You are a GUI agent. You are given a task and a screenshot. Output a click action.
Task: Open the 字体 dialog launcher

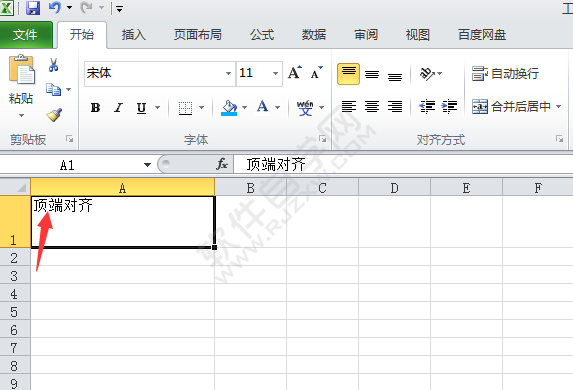click(x=322, y=139)
